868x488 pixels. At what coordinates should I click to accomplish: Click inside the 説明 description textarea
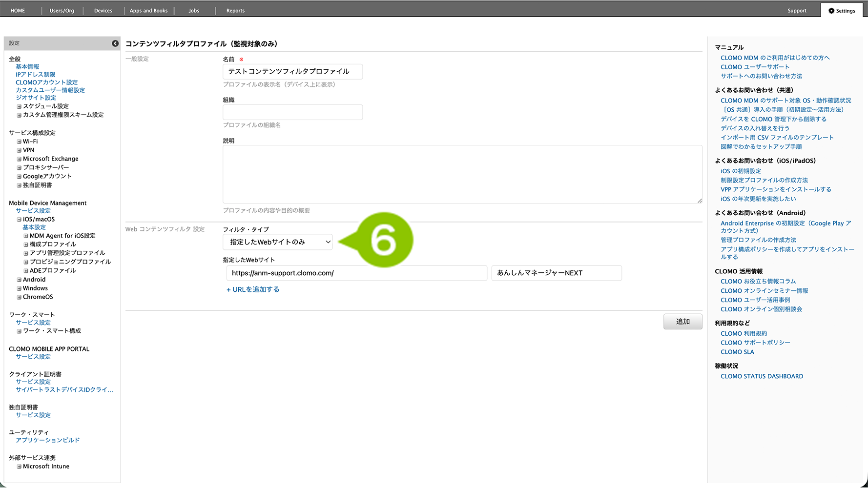pyautogui.click(x=462, y=174)
